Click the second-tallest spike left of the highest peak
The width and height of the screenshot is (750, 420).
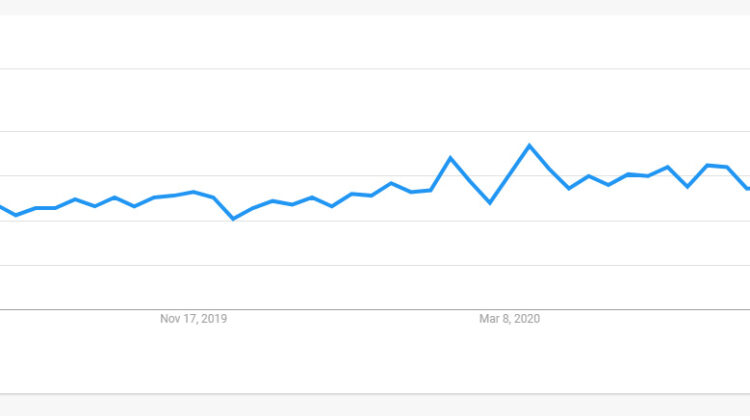(x=450, y=158)
